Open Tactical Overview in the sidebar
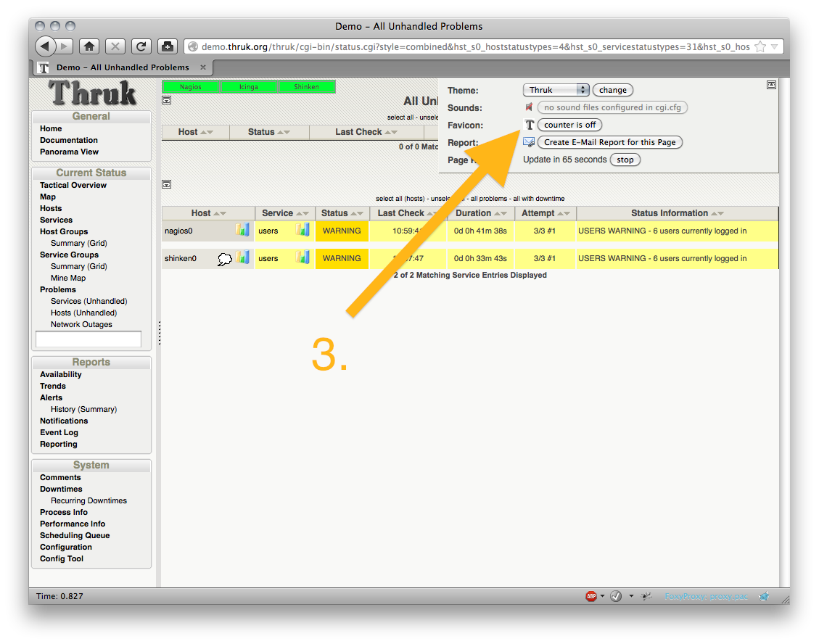819x644 pixels. (73, 185)
